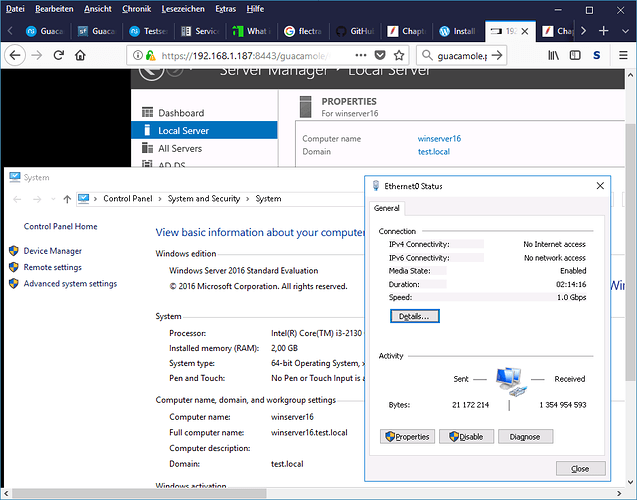Click the blue S extension icon
Screen dimensions: 637x500
click(596, 55)
